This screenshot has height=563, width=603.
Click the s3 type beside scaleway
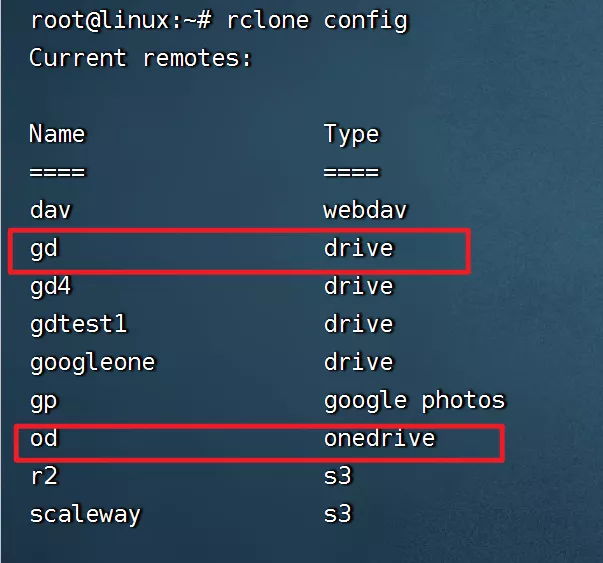(x=337, y=515)
